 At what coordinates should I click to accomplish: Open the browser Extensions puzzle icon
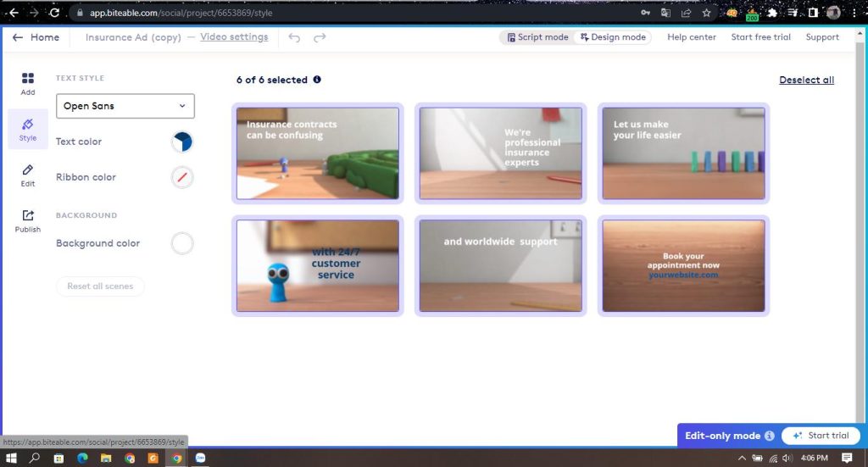pos(772,12)
